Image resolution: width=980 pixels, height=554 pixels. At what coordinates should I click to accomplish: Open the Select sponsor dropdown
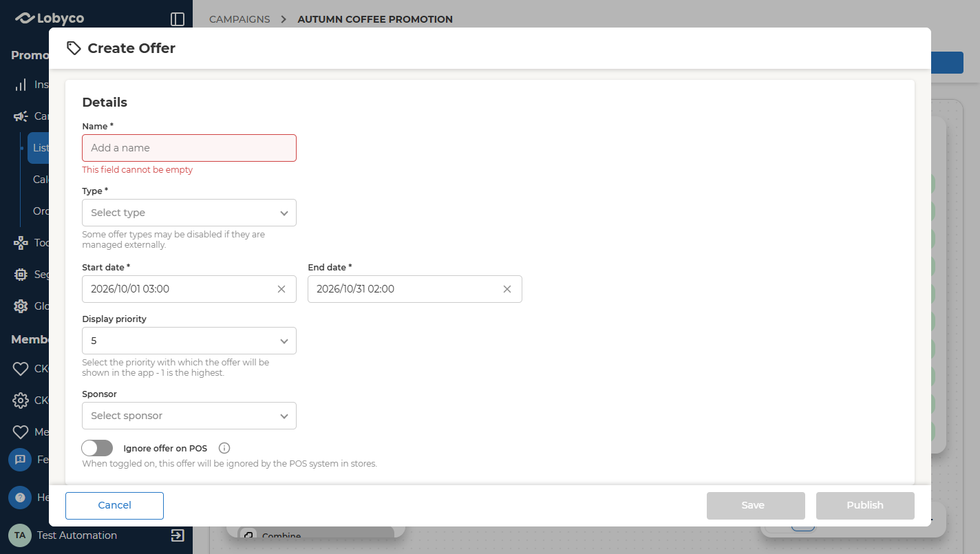(189, 416)
